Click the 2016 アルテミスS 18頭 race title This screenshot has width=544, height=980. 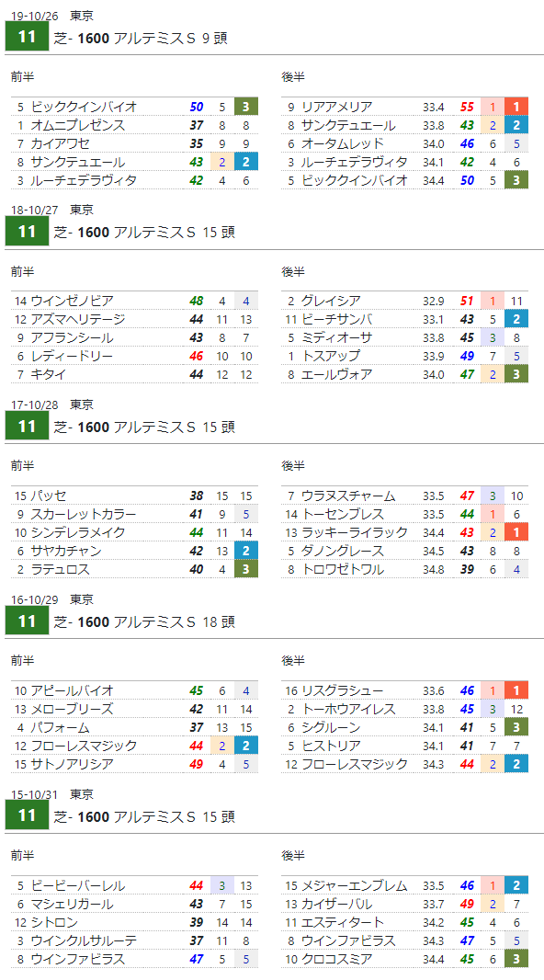pyautogui.click(x=143, y=621)
